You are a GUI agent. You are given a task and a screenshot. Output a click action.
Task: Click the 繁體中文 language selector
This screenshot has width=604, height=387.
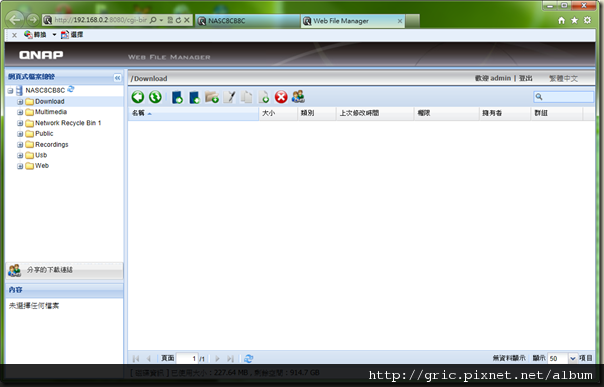pos(564,79)
